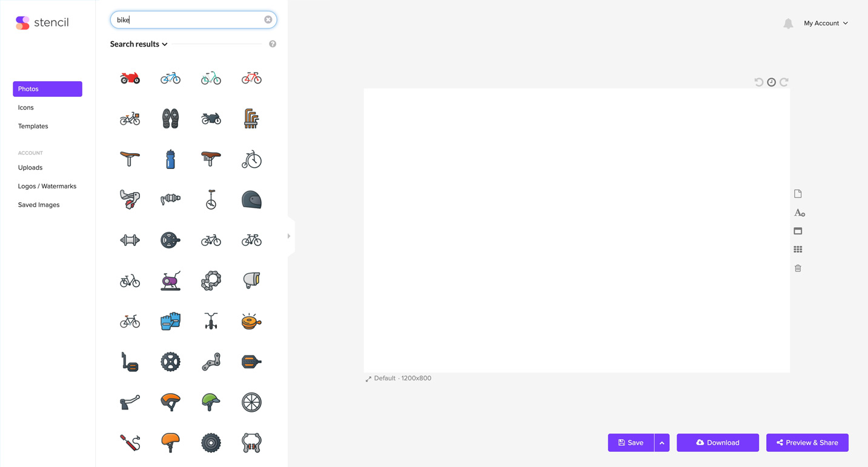Open notifications bell
Screen dimensions: 868x467
tap(788, 24)
